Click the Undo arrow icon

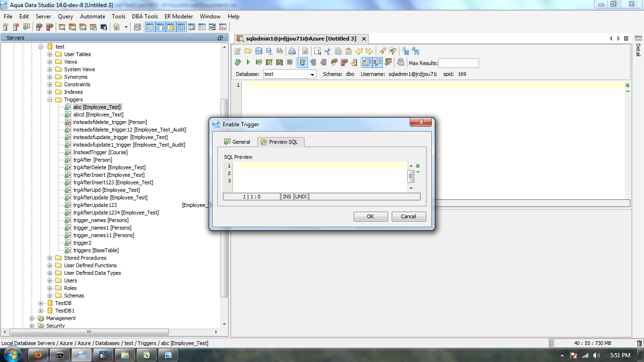coord(359,51)
